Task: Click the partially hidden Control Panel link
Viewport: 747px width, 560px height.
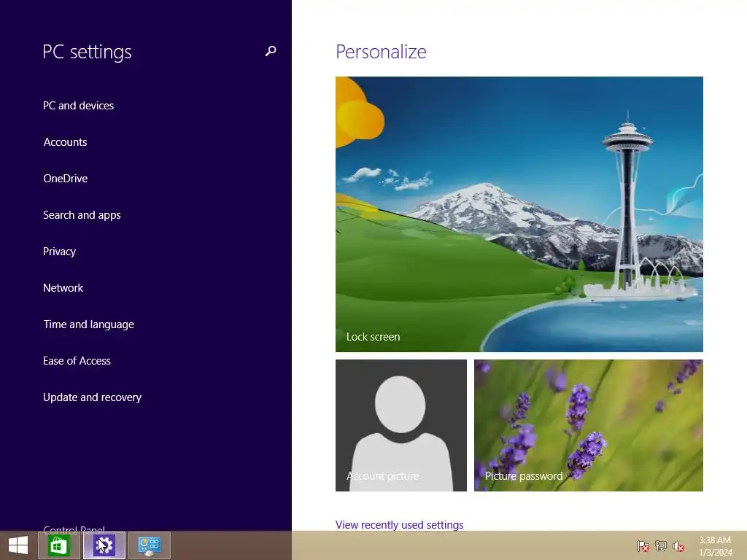Action: (x=74, y=529)
